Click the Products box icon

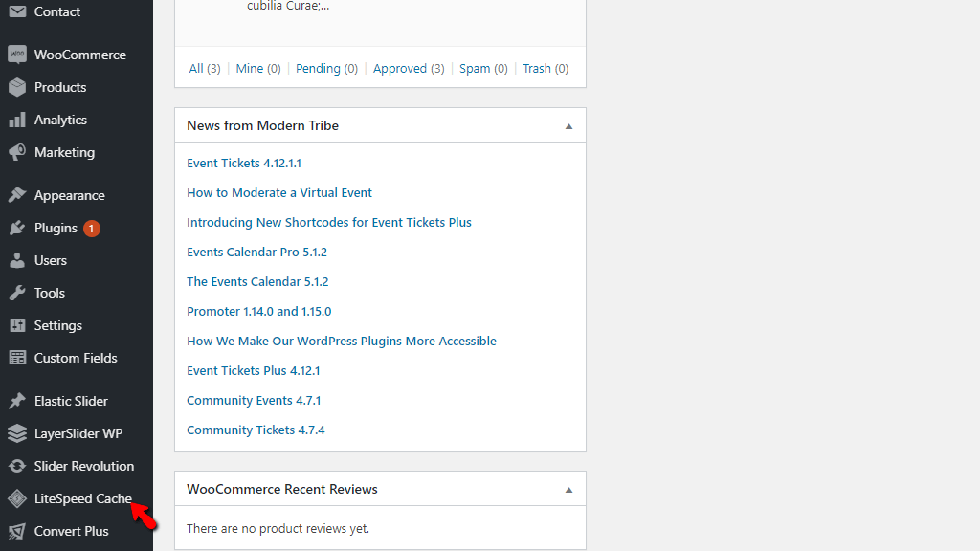(17, 87)
